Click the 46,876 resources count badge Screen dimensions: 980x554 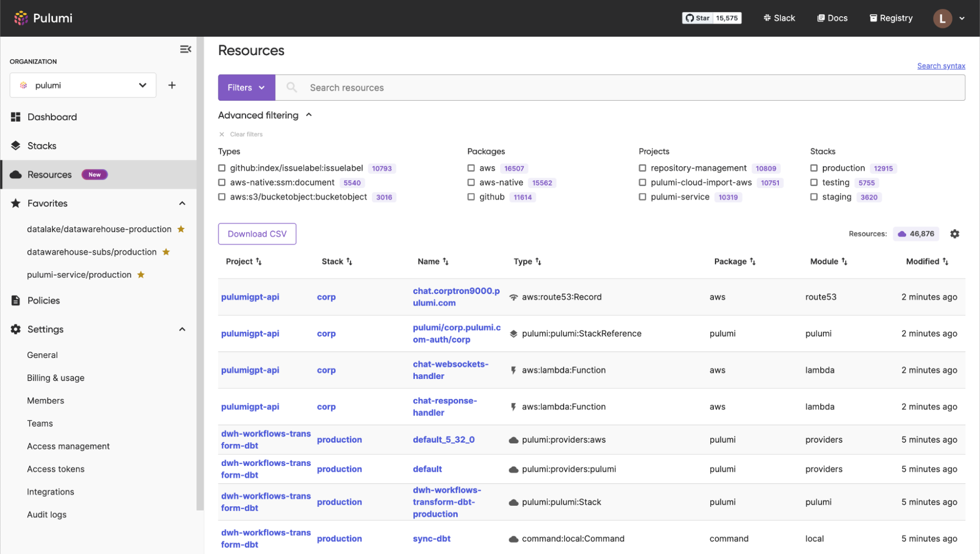pos(916,234)
